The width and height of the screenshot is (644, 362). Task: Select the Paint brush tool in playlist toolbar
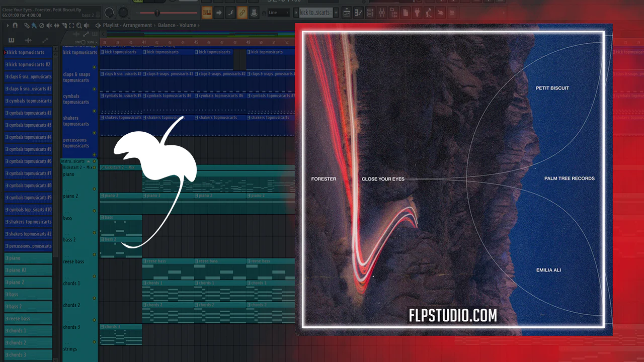click(x=34, y=25)
